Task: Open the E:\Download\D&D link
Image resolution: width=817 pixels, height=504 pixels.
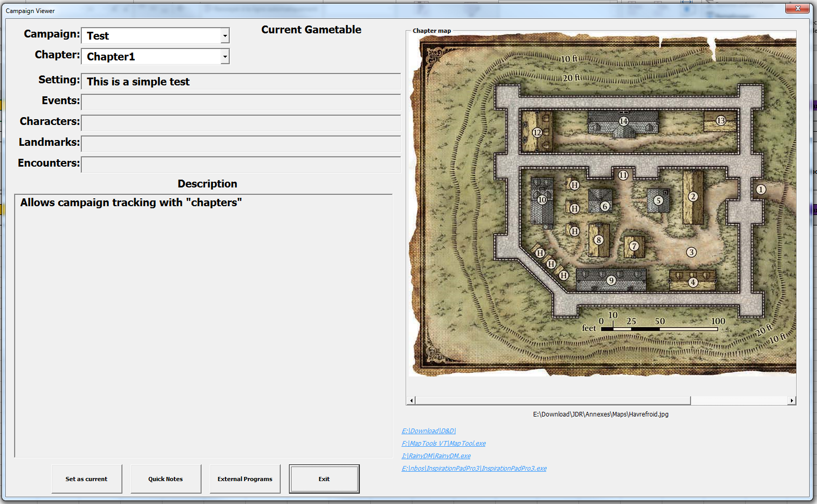Action: (429, 431)
